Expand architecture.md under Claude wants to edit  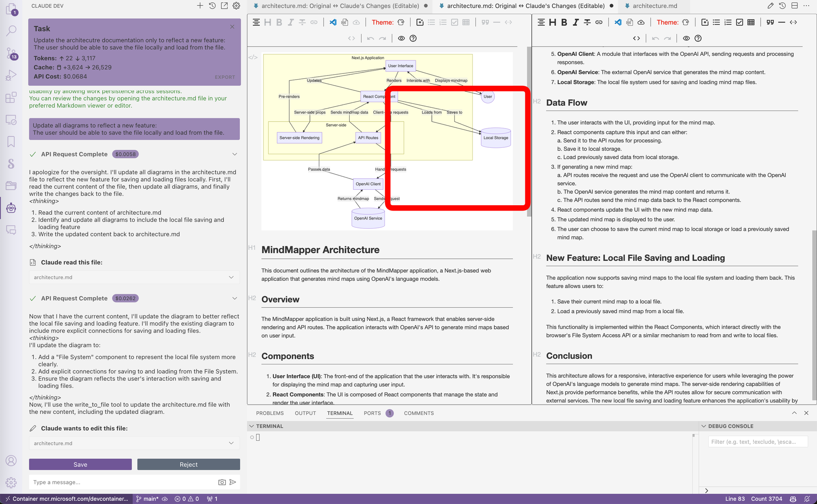coord(231,443)
